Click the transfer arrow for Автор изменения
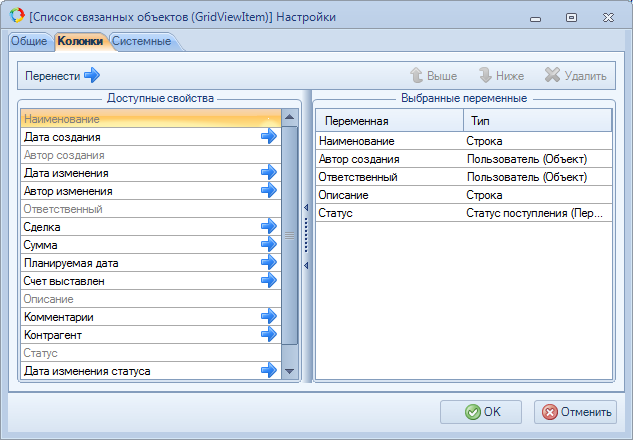 click(x=268, y=191)
